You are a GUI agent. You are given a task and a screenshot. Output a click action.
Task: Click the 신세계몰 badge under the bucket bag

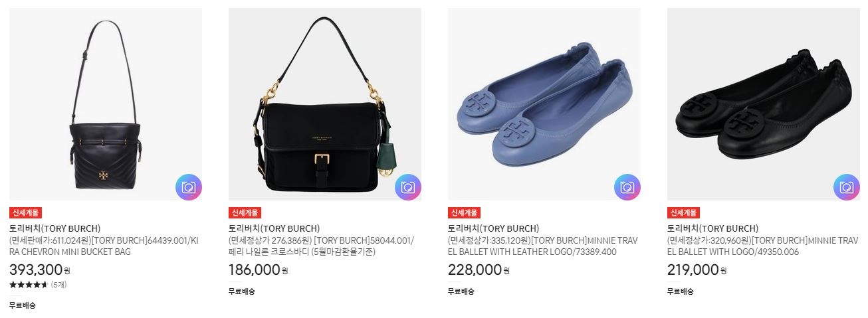(x=25, y=213)
